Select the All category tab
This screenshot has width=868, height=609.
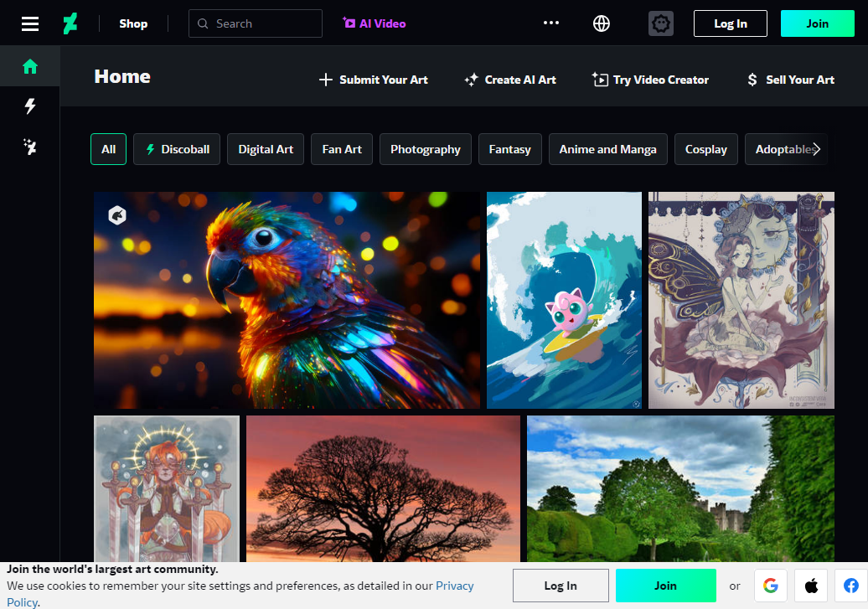109,149
